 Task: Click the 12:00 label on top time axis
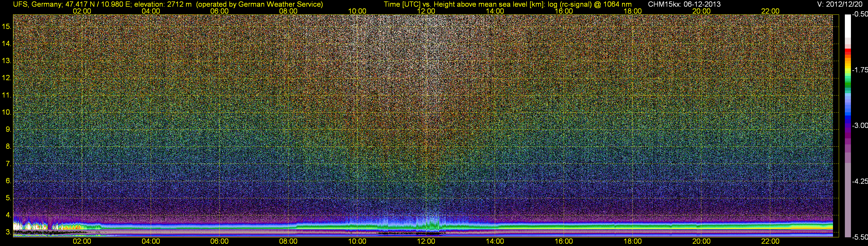tap(426, 11)
